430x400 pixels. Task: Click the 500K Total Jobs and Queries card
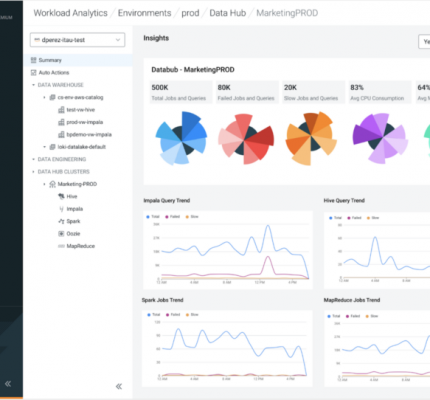[181, 92]
